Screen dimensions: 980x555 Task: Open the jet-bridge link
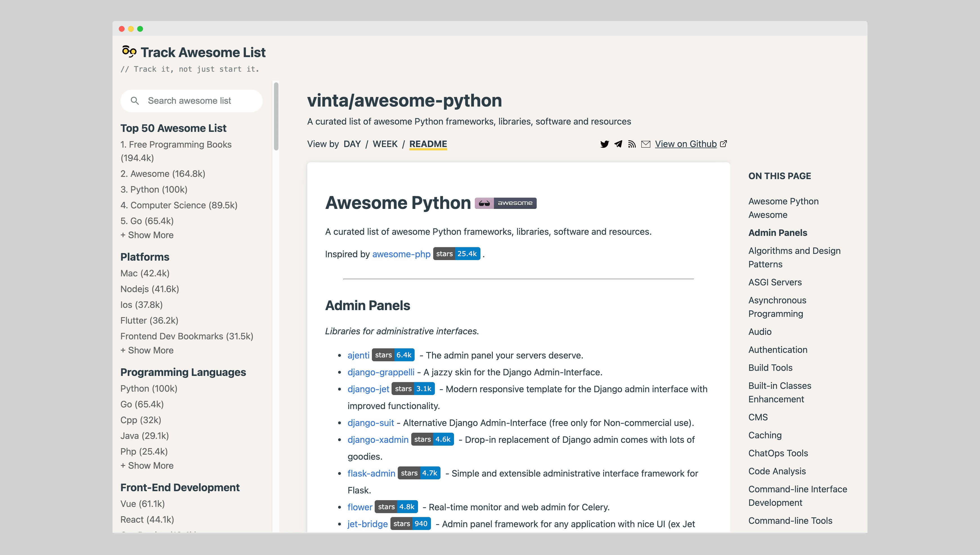(368, 524)
